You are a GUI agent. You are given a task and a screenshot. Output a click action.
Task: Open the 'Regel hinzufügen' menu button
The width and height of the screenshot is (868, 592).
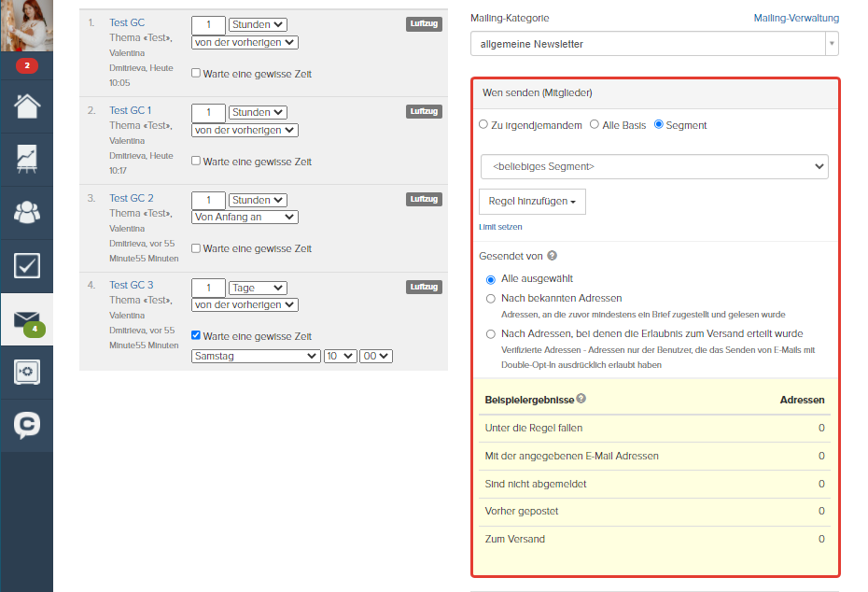[532, 202]
